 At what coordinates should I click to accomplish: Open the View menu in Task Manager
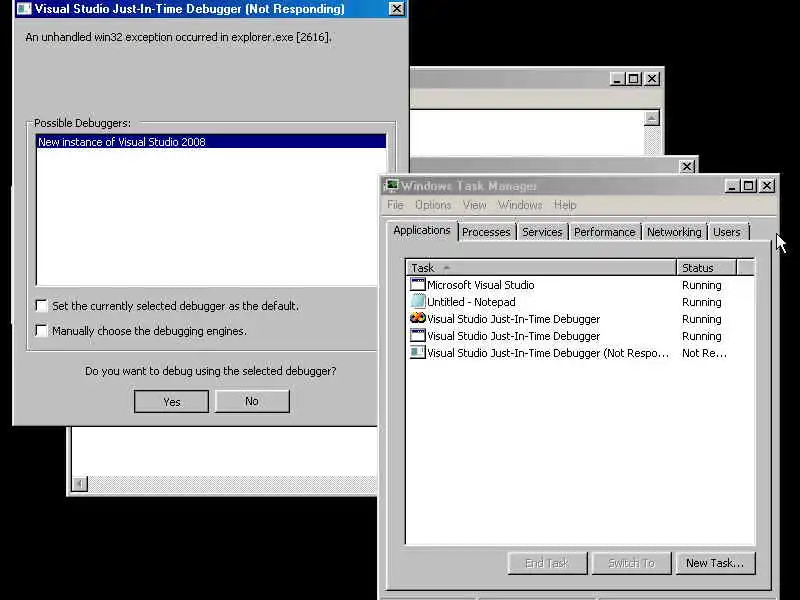tap(474, 205)
